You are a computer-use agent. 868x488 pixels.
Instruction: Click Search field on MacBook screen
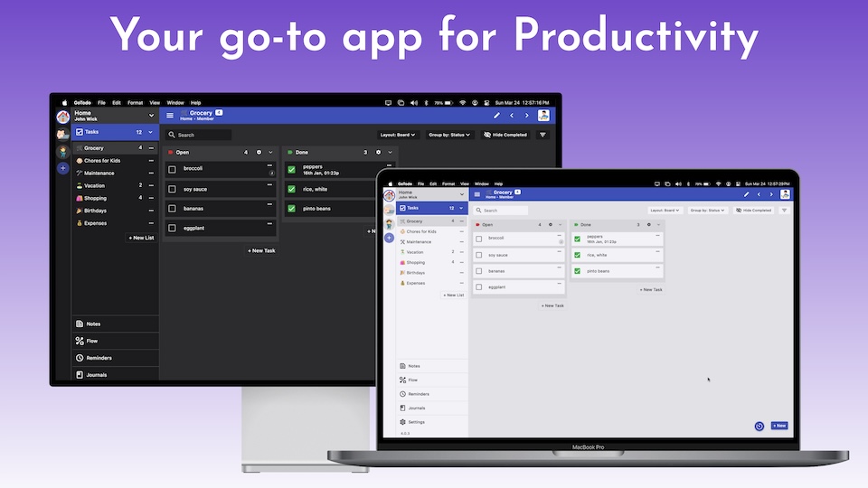500,211
